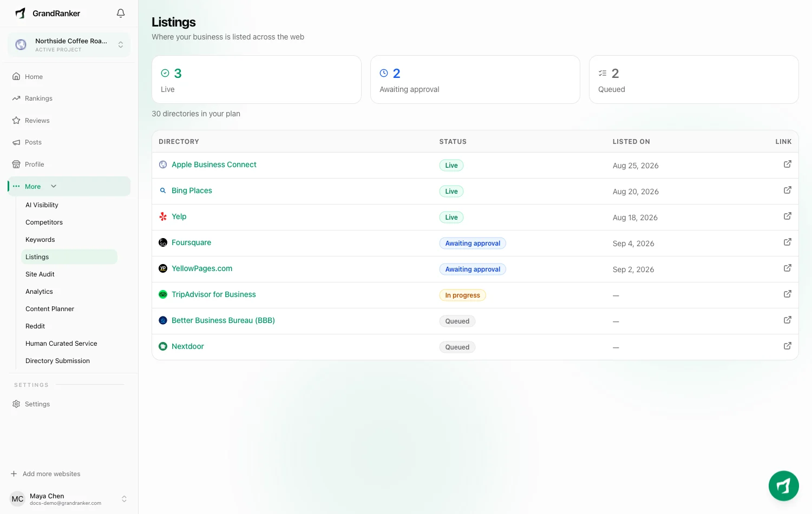Open Apple Business Connect external link icon
Image resolution: width=812 pixels, height=514 pixels.
point(788,164)
